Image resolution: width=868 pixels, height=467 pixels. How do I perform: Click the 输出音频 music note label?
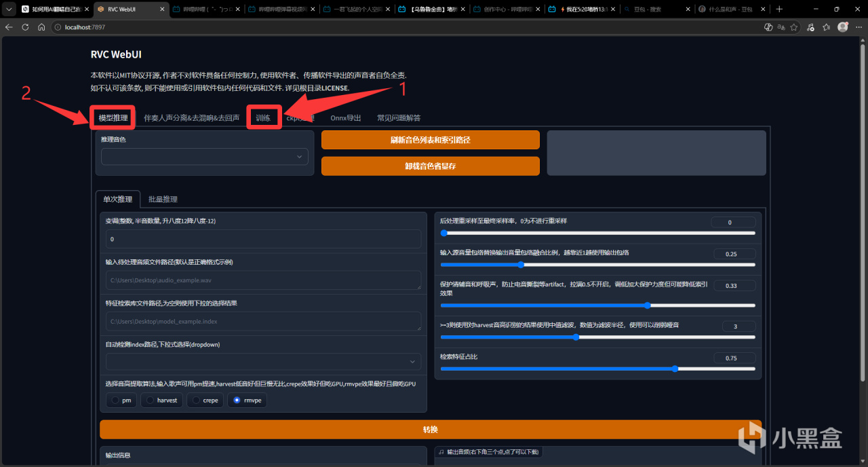490,451
